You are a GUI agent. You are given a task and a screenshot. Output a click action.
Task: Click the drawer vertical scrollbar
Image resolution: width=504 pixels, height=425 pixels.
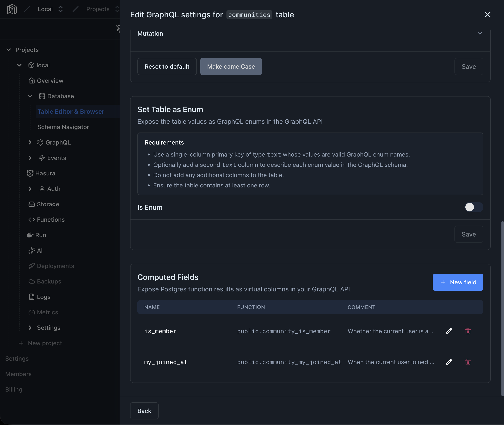point(502,308)
